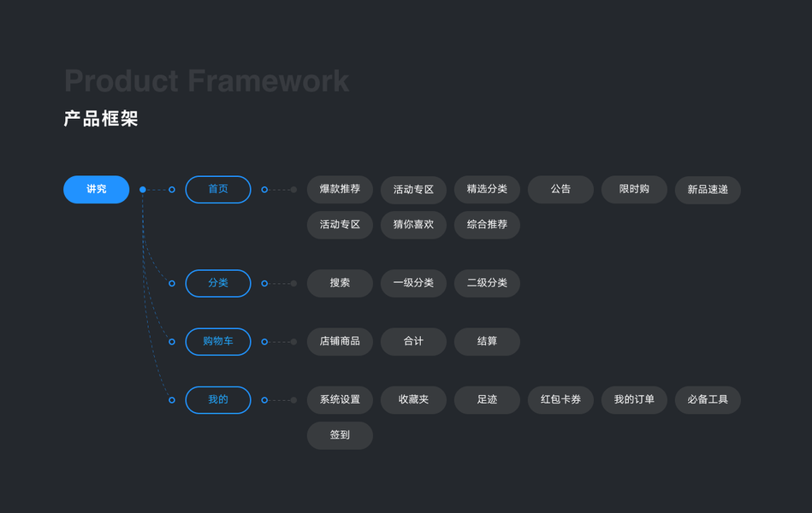Select the 分类 outlined node

[218, 283]
